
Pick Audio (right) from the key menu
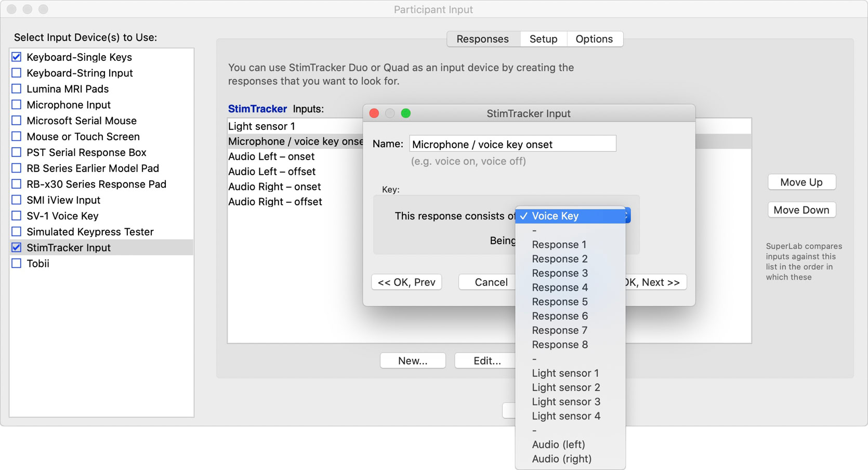[561, 459]
